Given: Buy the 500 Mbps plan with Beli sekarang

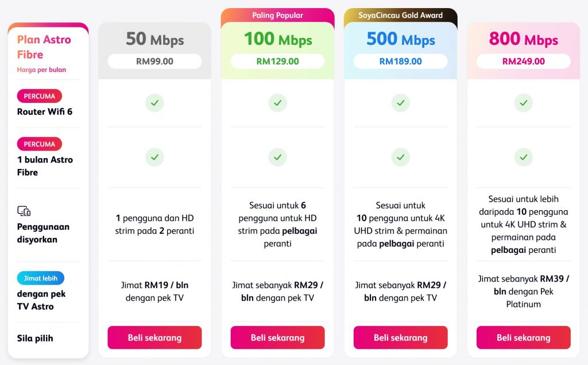Looking at the screenshot, I should tap(400, 337).
